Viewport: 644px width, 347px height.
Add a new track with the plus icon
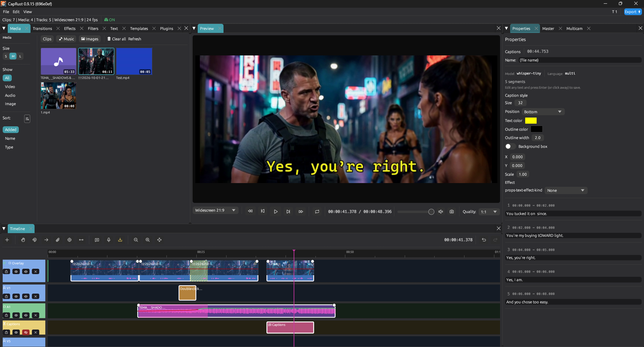tap(7, 240)
